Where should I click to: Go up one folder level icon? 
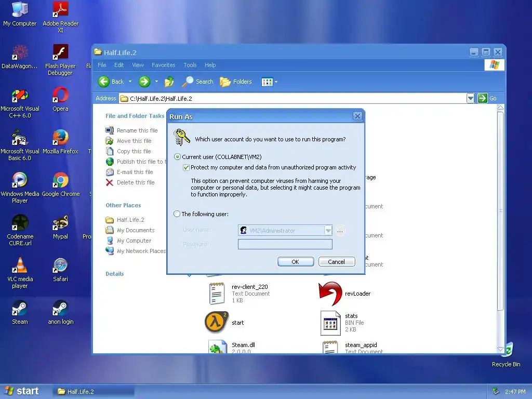click(169, 82)
